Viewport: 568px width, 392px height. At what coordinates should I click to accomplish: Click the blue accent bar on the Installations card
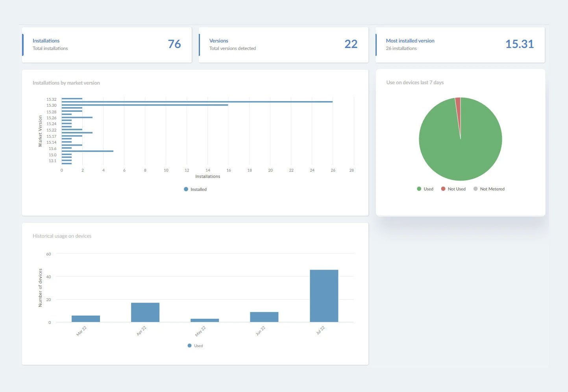click(22, 44)
